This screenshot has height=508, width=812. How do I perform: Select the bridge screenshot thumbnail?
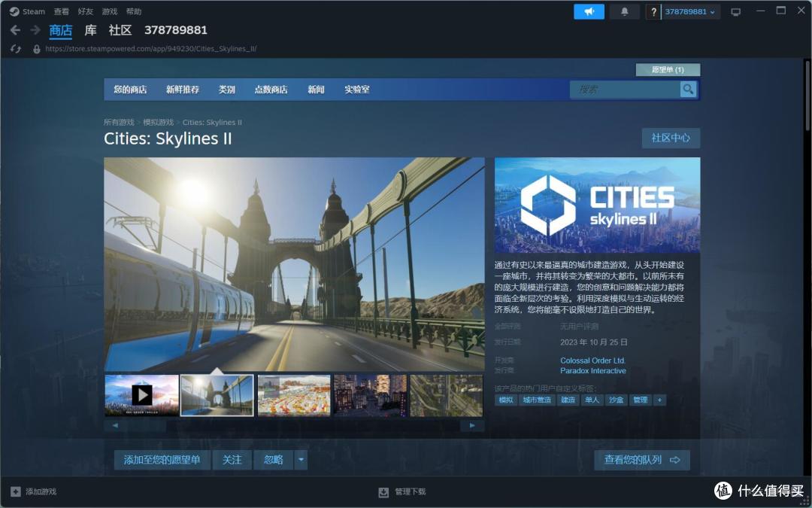pyautogui.click(x=217, y=396)
